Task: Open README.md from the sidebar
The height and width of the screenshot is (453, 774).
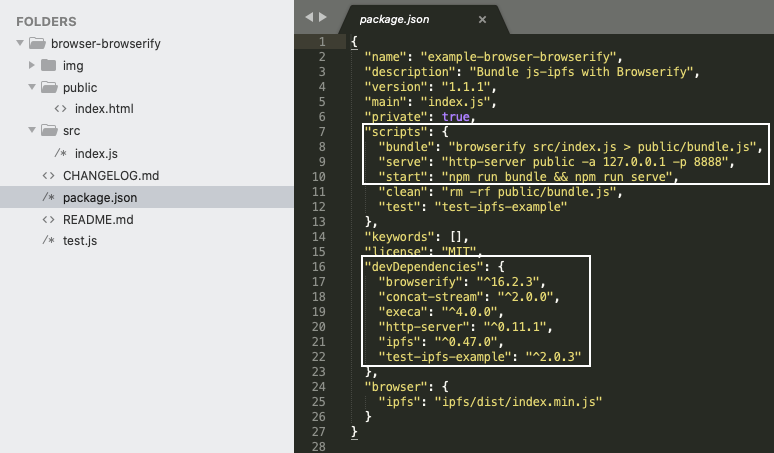Action: (98, 220)
